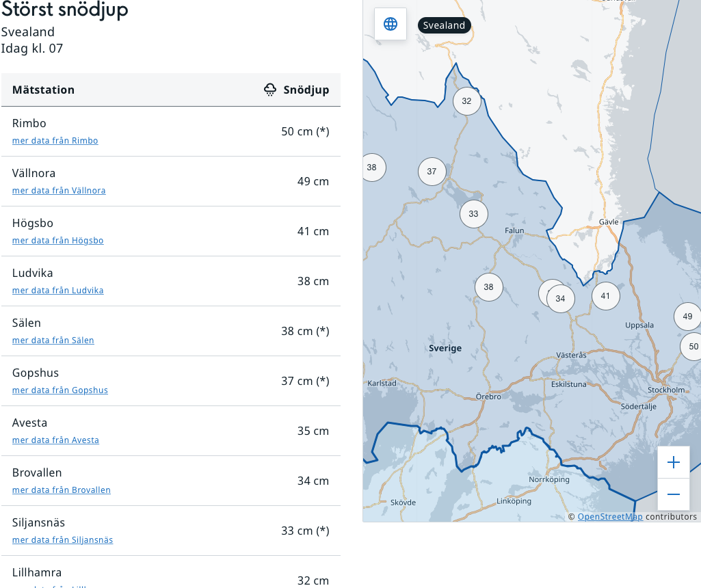Follow the mer data från Högsbo link
The height and width of the screenshot is (588, 701).
pos(57,241)
